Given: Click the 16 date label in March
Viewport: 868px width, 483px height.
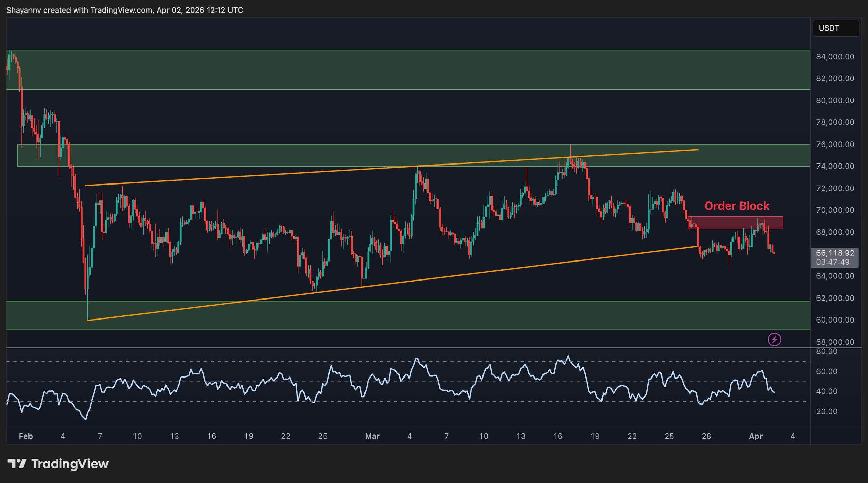Looking at the screenshot, I should coord(558,436).
